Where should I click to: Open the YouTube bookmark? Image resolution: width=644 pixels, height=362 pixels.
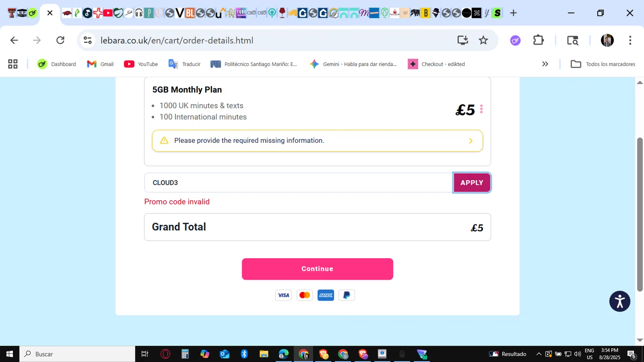tap(141, 64)
